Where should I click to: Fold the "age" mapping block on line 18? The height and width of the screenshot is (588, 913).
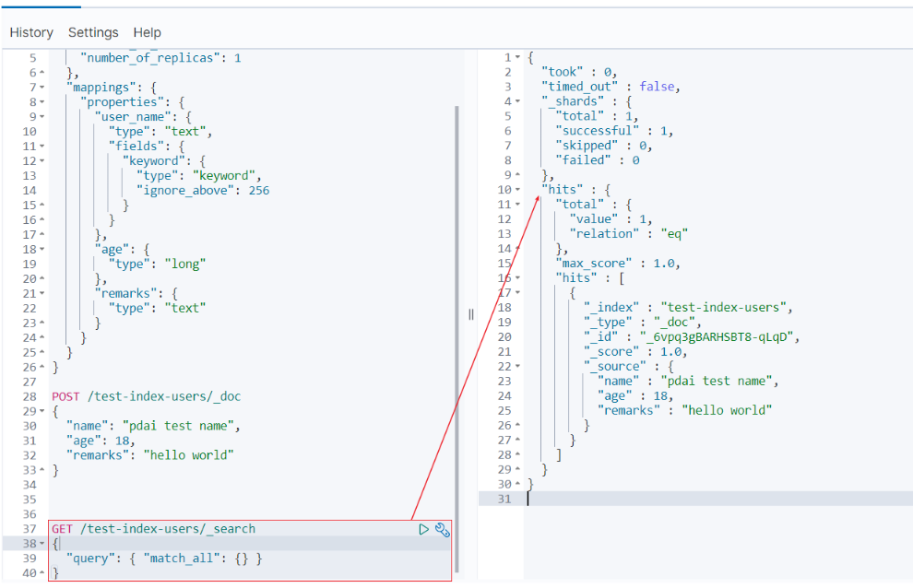tap(41, 249)
